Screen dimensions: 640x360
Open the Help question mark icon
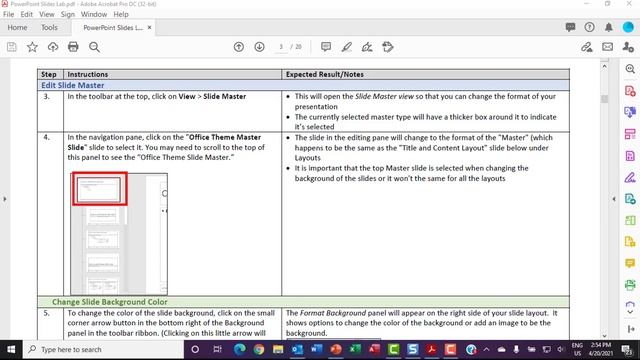coord(589,27)
